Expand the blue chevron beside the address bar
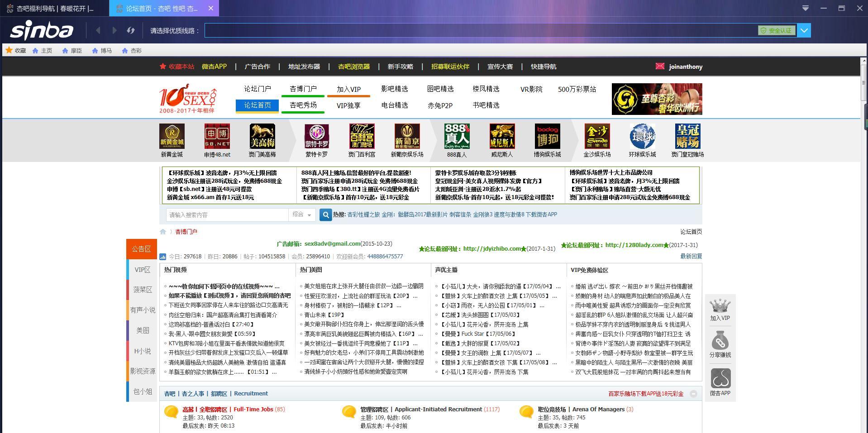 805,30
